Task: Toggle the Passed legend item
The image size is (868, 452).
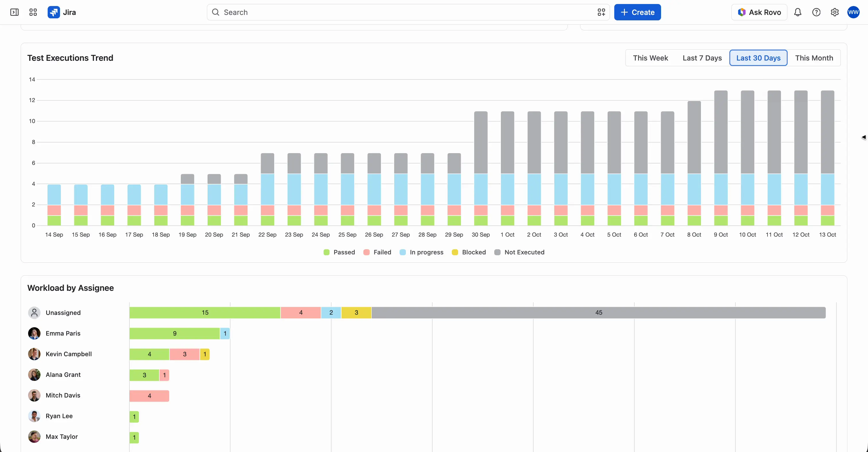Action: point(339,252)
